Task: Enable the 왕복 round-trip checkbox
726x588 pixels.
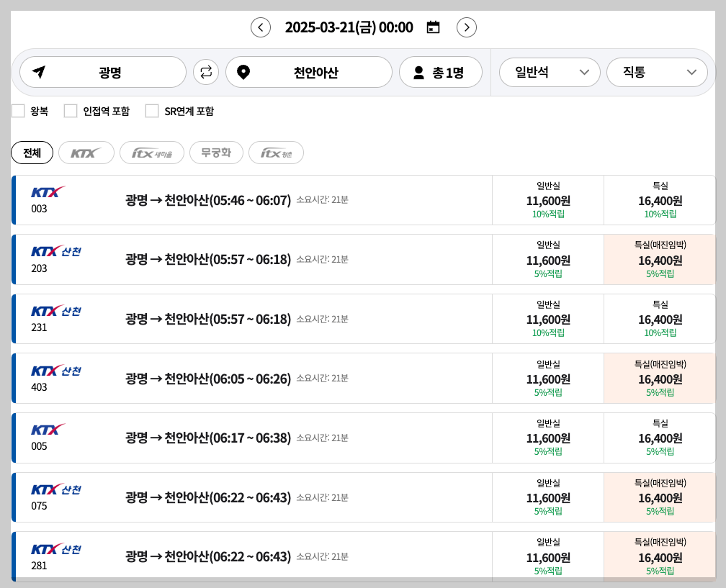Action: coord(17,111)
